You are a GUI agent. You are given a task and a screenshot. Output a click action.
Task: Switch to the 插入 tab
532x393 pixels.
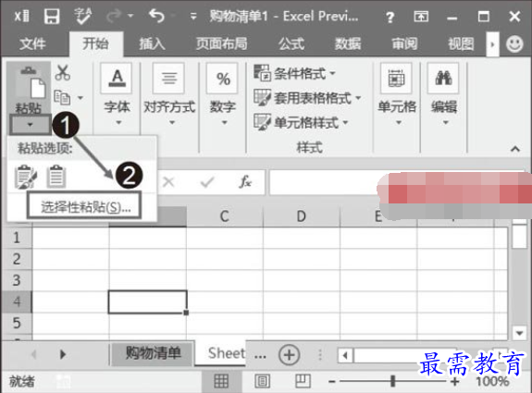[x=152, y=43]
